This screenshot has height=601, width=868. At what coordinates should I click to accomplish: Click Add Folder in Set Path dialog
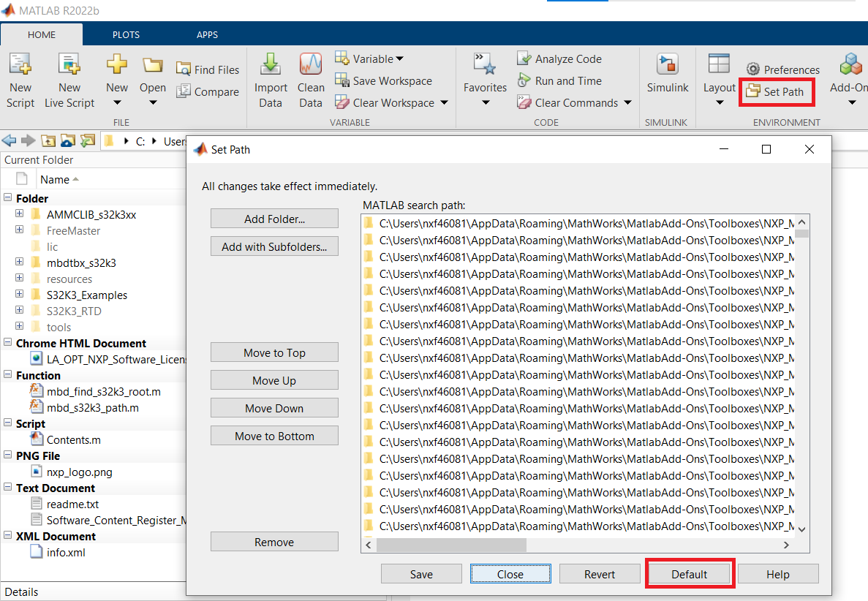click(274, 218)
